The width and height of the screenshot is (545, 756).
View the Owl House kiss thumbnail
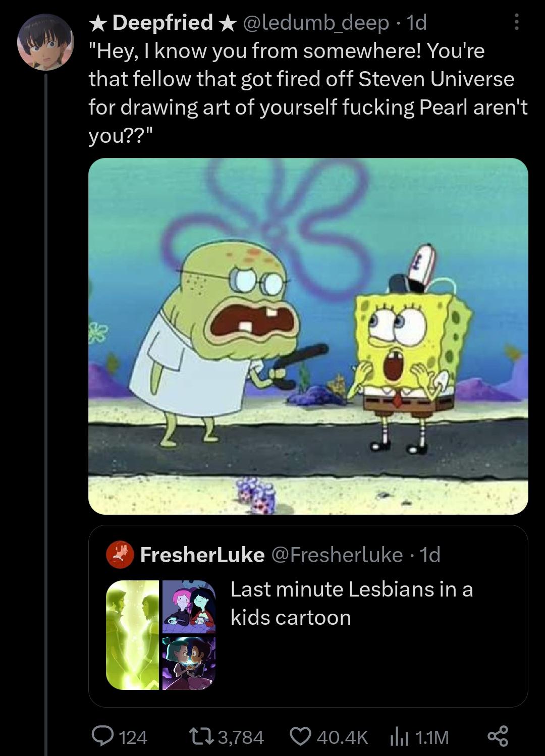189,663
